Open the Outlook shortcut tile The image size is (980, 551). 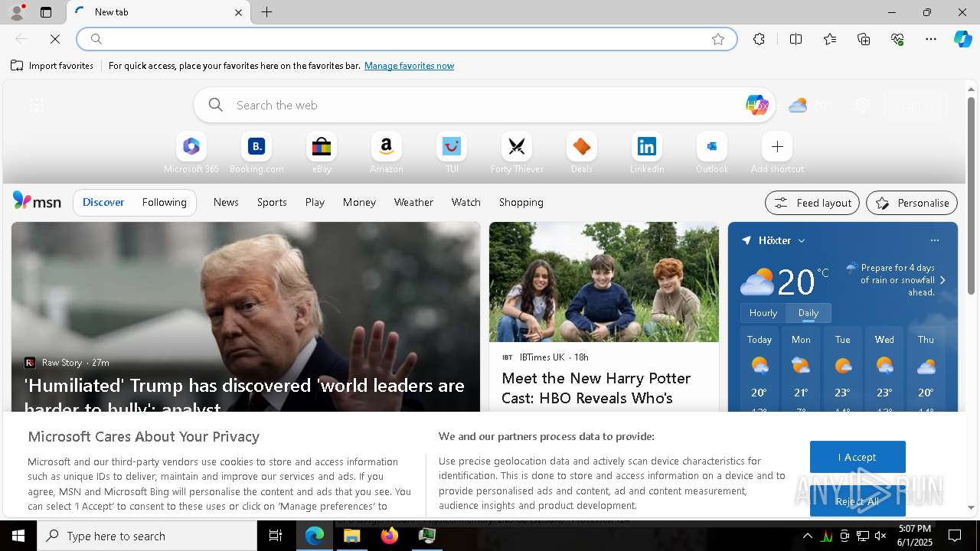pos(712,153)
